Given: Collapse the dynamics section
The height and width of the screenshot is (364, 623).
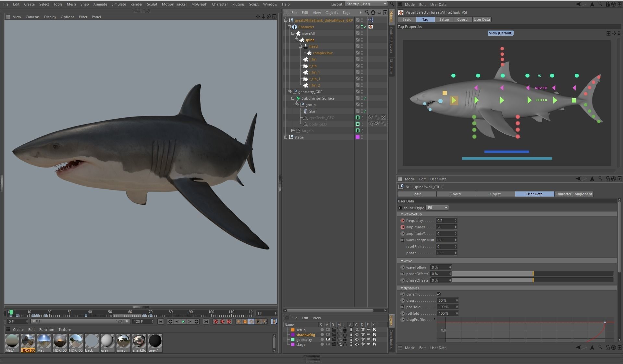Looking at the screenshot, I should (x=402, y=288).
